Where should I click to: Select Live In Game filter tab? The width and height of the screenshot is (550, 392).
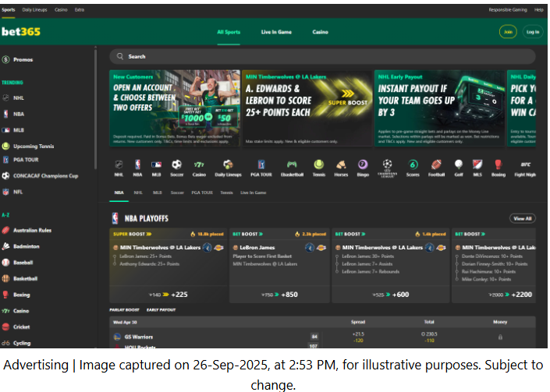tap(254, 192)
